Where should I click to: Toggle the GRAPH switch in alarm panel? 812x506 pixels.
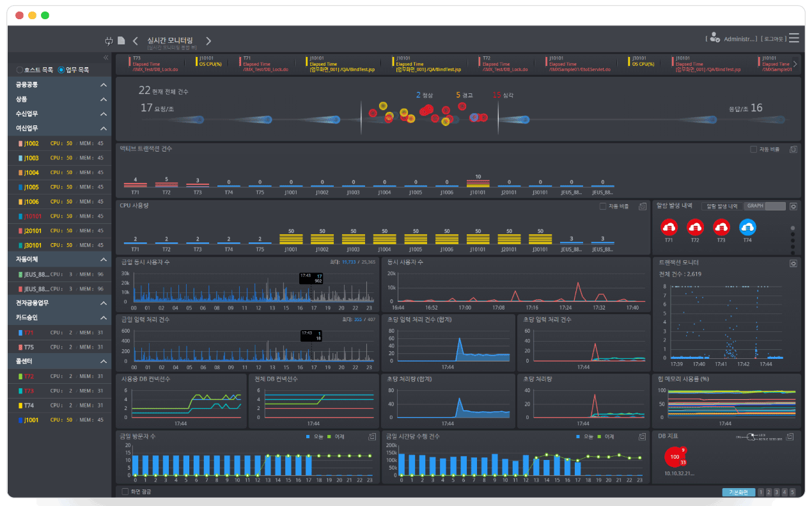click(765, 207)
